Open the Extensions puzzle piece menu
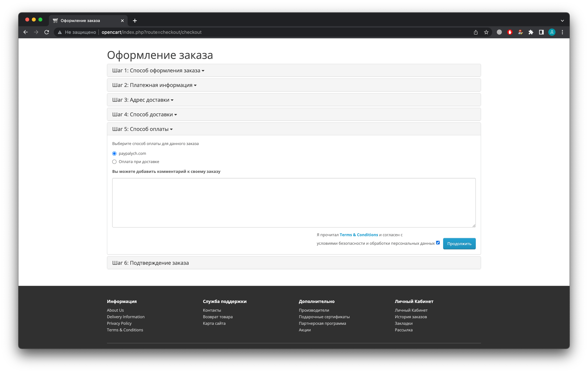Image resolution: width=588 pixels, height=373 pixels. (x=531, y=32)
